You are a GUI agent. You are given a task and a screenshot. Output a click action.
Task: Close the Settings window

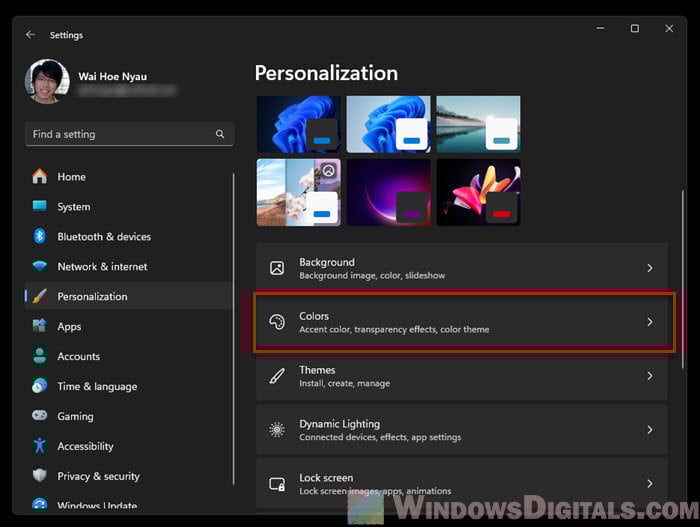point(669,28)
